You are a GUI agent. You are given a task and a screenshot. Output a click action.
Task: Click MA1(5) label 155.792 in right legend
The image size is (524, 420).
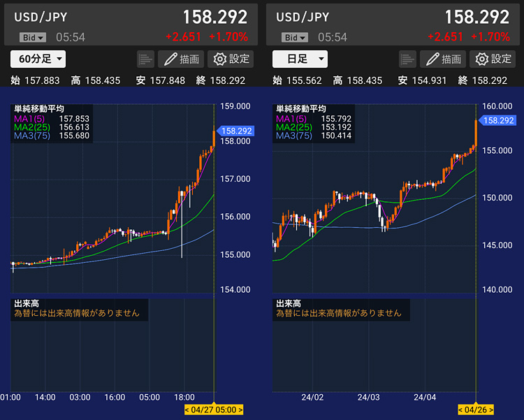(314, 119)
